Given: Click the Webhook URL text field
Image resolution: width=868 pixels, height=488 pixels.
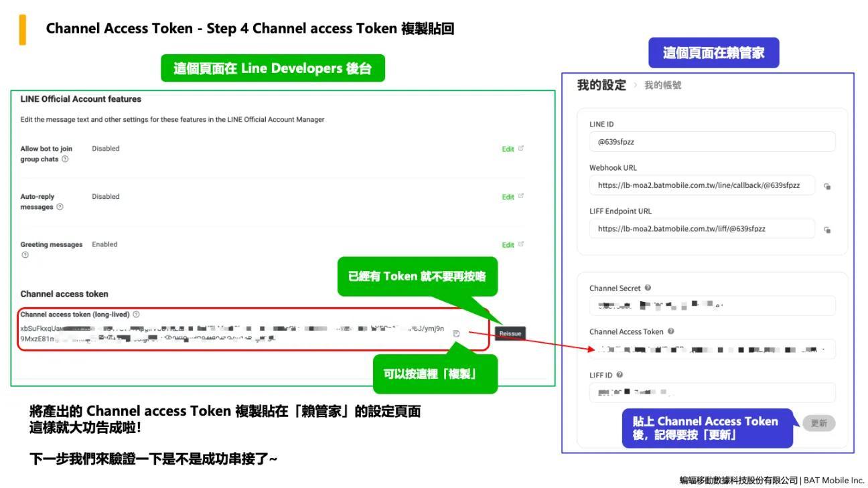Looking at the screenshot, I should pos(701,185).
